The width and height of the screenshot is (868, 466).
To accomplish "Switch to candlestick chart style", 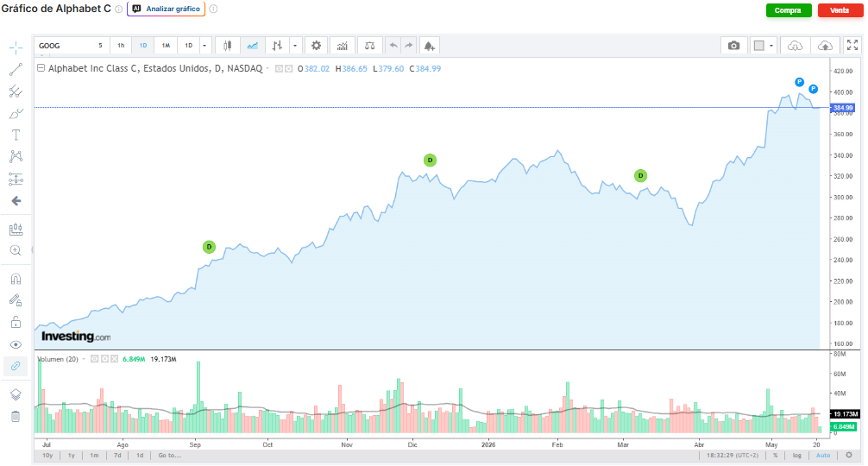I will (x=227, y=46).
